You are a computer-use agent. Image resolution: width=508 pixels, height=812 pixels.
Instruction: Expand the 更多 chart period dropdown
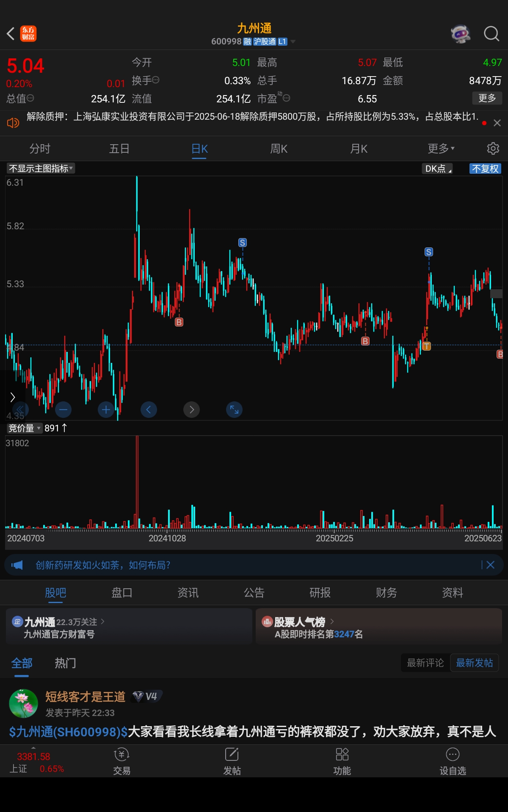pyautogui.click(x=441, y=148)
